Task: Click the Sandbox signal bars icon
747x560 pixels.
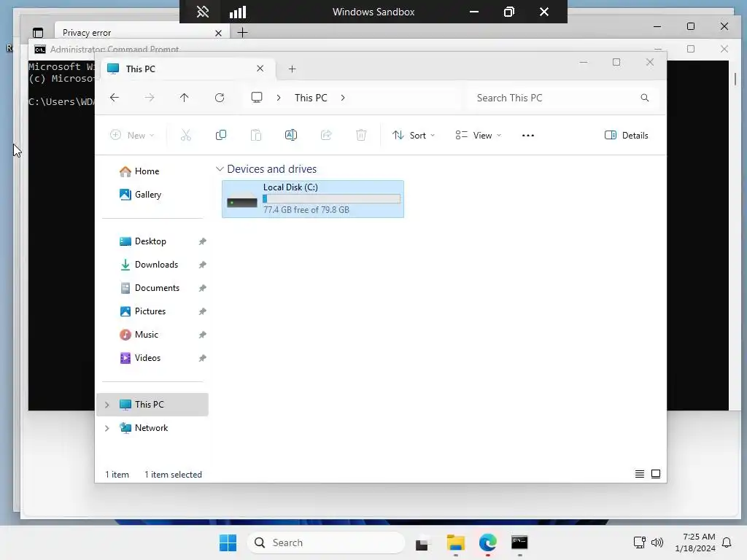Action: (x=238, y=12)
